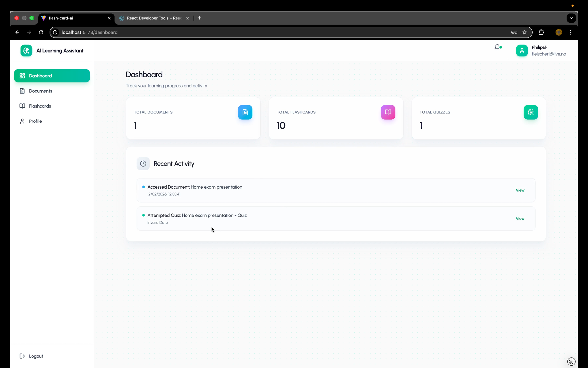
Task: Click the Logout option in sidebar
Action: pos(31,356)
